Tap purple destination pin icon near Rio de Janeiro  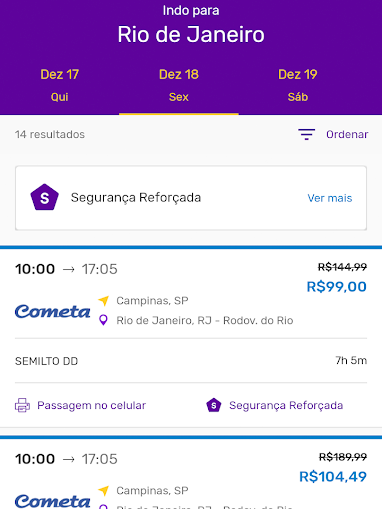coord(104,320)
